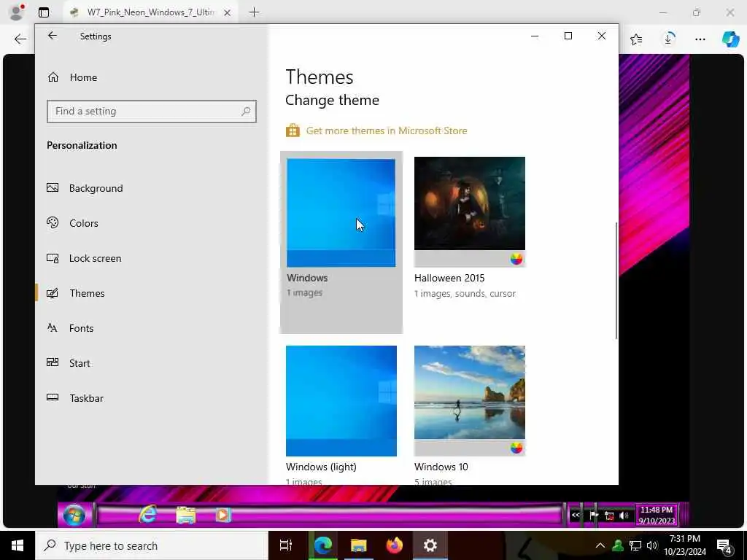This screenshot has width=747, height=560.
Task: Click the Windows 7 Start orb in image
Action: 75,516
